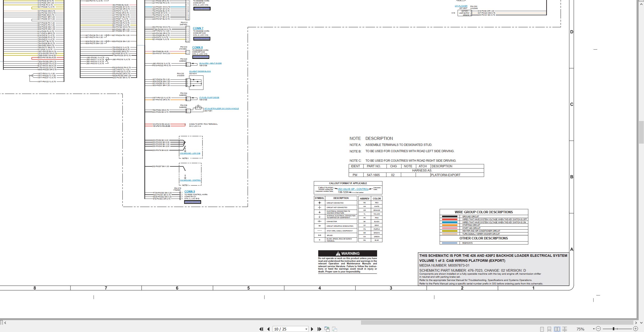Screen dimensions: 644x332
Task: Click the ALARM - NEUT DIODE link
Action: coord(210,63)
